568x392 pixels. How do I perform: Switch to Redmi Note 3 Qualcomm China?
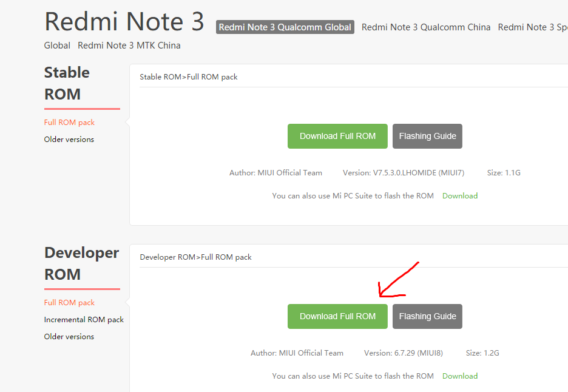(x=425, y=27)
